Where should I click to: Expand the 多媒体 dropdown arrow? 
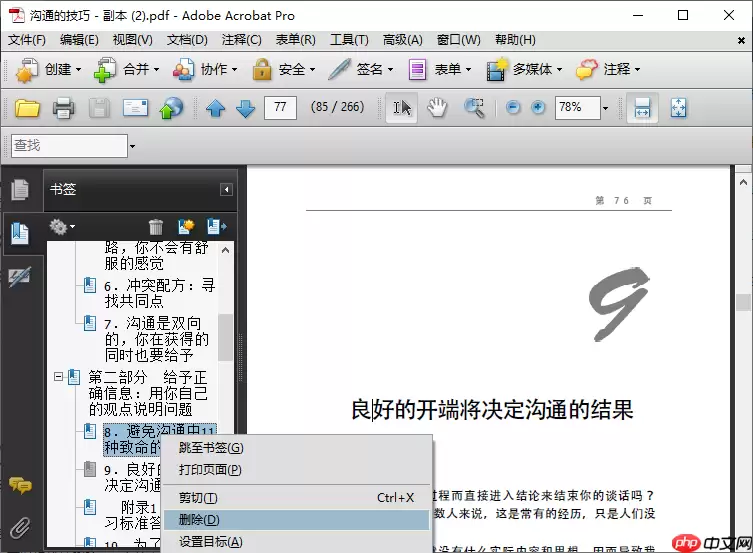pyautogui.click(x=559, y=70)
